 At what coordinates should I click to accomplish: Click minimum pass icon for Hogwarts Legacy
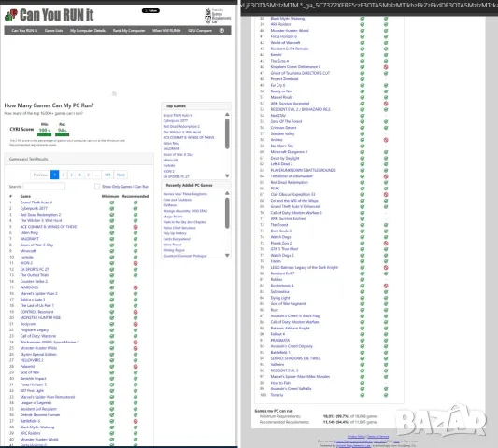click(112, 330)
